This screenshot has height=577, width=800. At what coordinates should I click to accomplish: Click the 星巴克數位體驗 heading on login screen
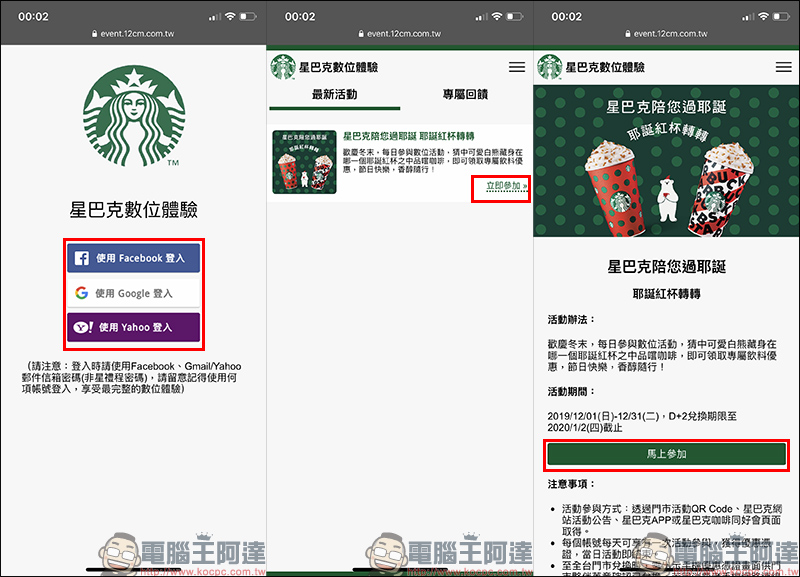tap(134, 210)
